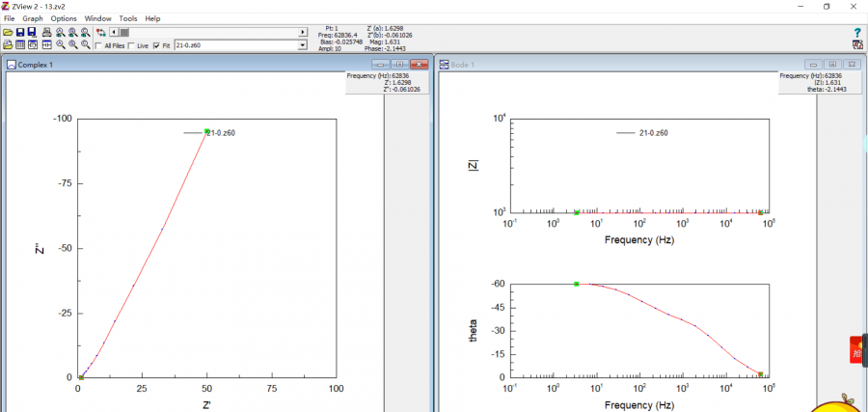Open the Tools menu
The image size is (868, 412).
pyautogui.click(x=127, y=18)
